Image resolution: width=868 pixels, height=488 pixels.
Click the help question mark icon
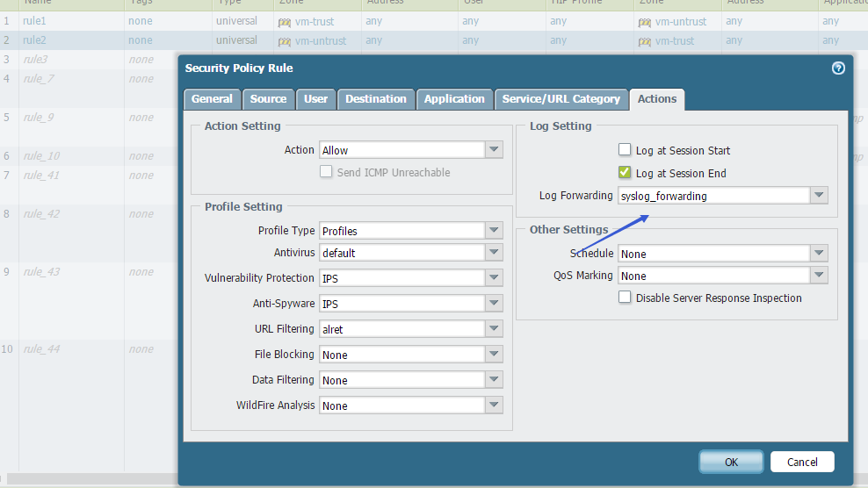pos(838,68)
